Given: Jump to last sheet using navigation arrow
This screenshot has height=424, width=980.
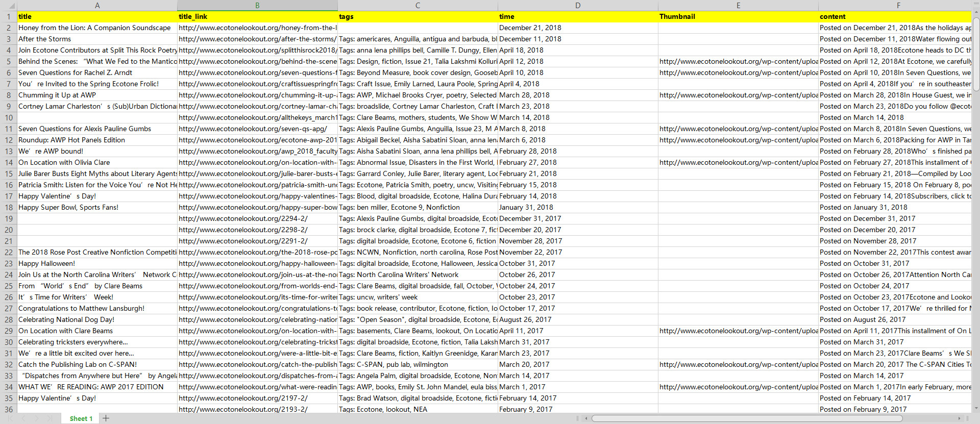Looking at the screenshot, I should click(49, 418).
